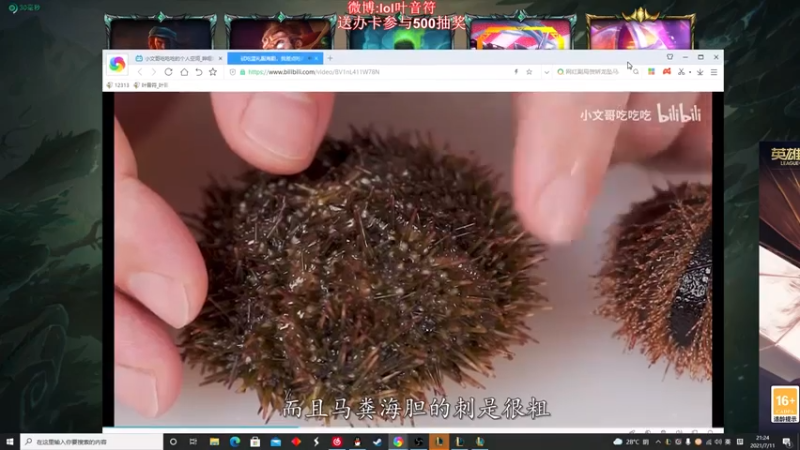Click the weather 28°C widget
Viewport: 800px width, 450px height.
630,442
